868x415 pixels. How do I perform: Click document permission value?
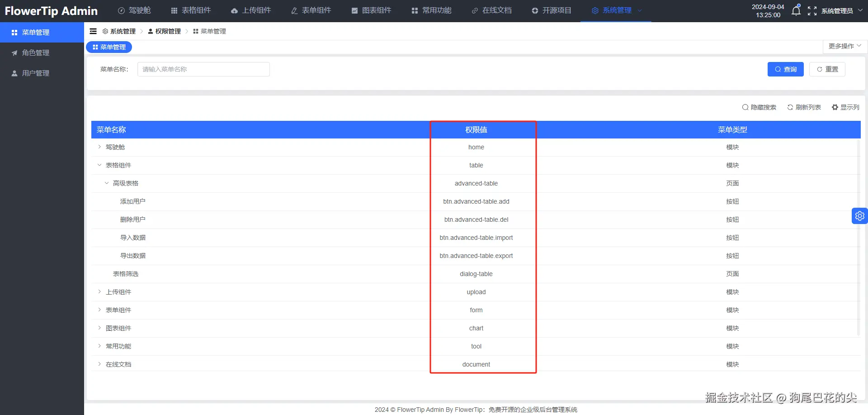[476, 364]
